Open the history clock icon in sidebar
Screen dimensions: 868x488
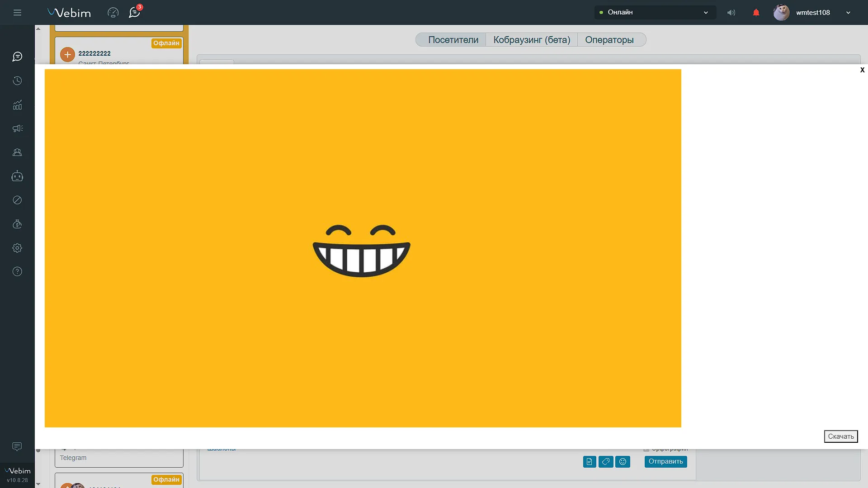pos(17,81)
